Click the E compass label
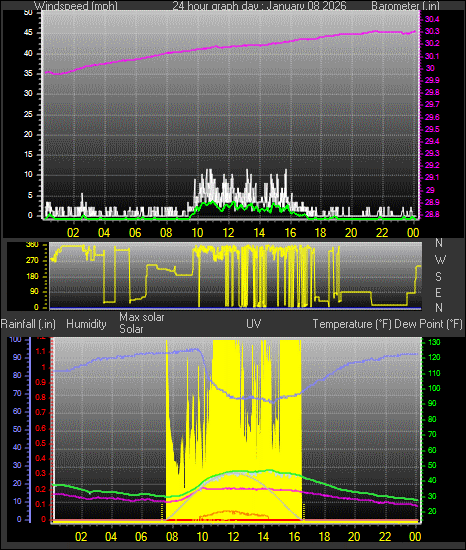Viewport: 466px width, 550px height. [x=438, y=292]
